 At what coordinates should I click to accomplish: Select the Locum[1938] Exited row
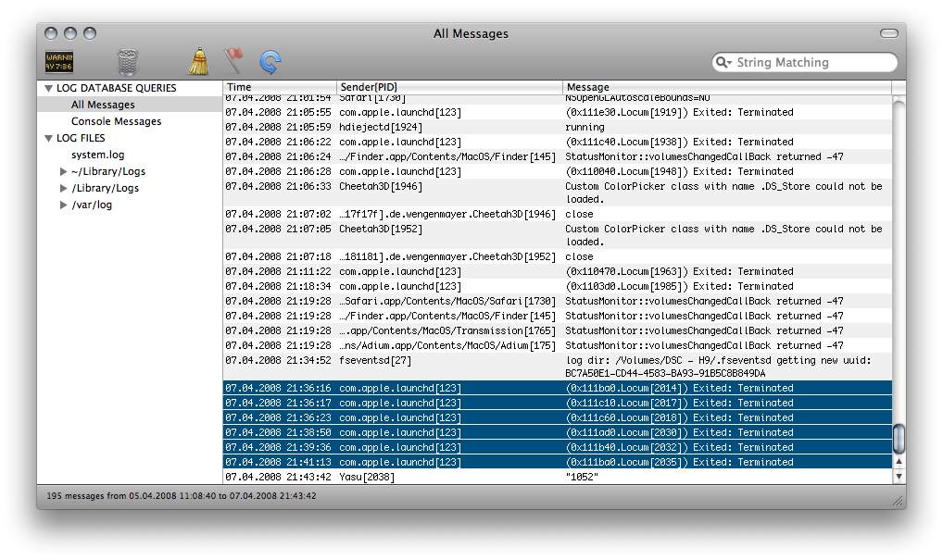(558, 142)
